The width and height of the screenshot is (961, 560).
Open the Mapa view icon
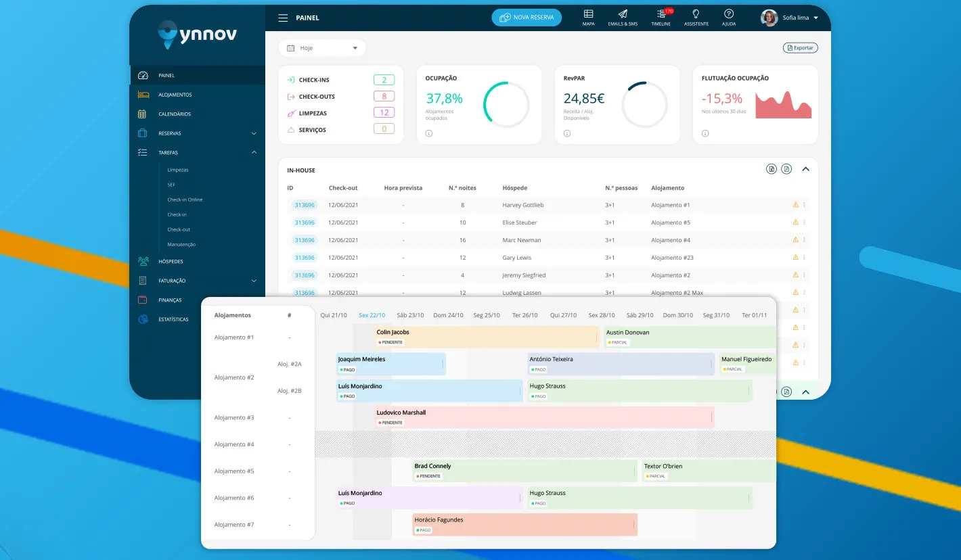tap(589, 18)
